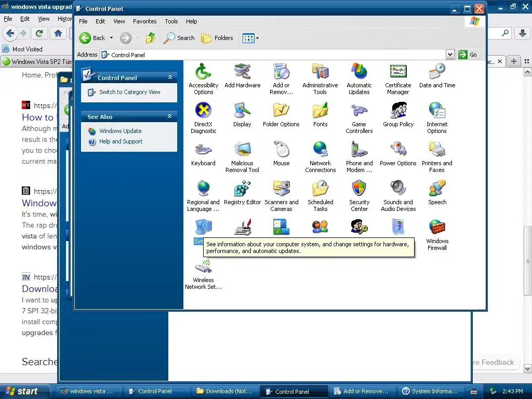Click the Up folder toolbar button

point(151,38)
